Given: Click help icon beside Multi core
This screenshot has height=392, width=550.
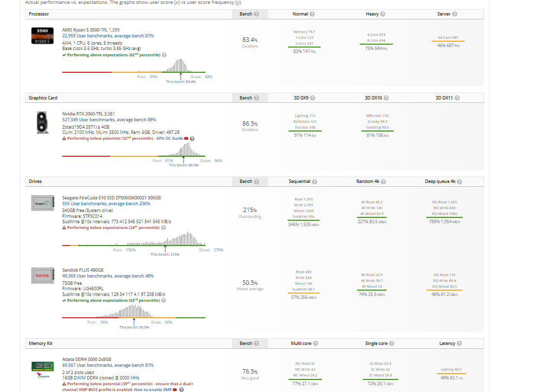Looking at the screenshot, I should [x=316, y=343].
